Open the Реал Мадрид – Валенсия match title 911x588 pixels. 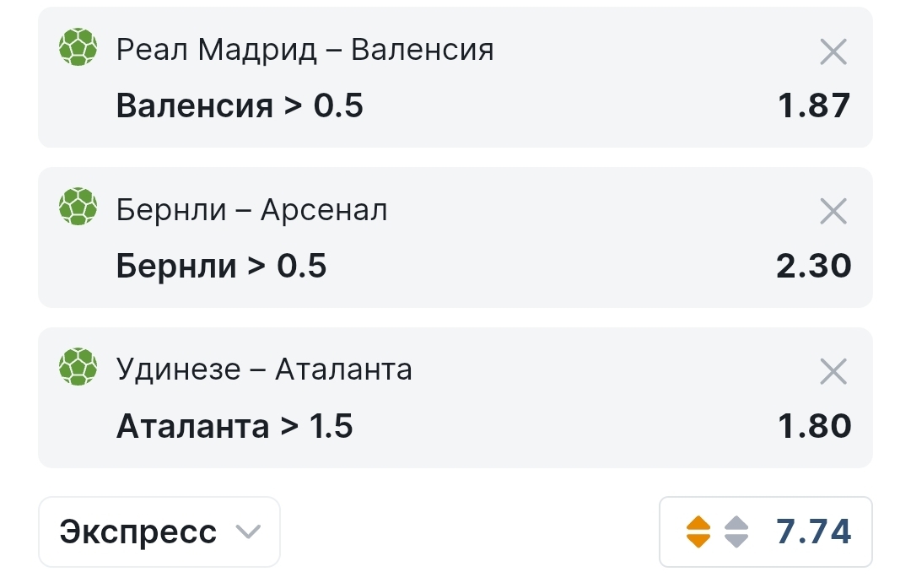(x=305, y=51)
